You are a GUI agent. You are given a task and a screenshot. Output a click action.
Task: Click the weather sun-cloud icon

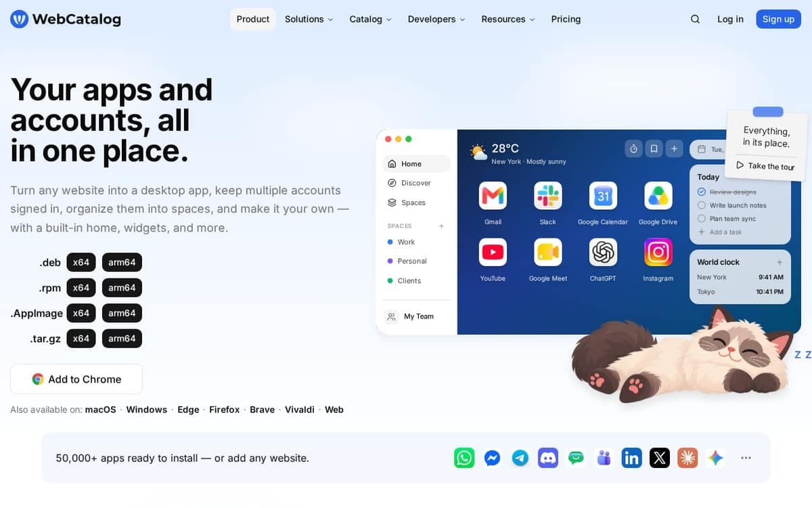point(479,152)
